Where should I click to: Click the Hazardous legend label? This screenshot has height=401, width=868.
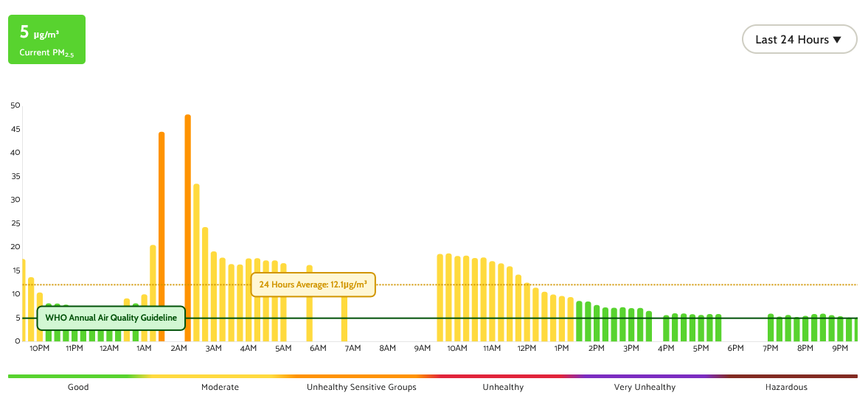point(786,387)
